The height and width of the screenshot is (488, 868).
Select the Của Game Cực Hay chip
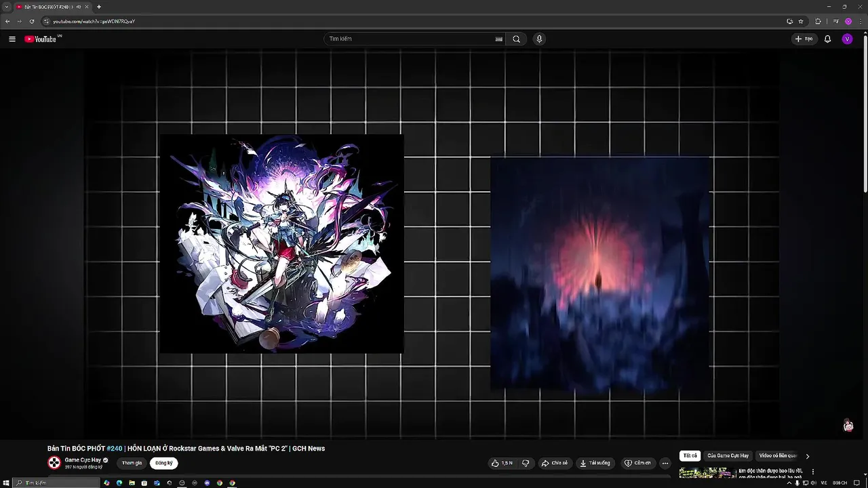[728, 456]
